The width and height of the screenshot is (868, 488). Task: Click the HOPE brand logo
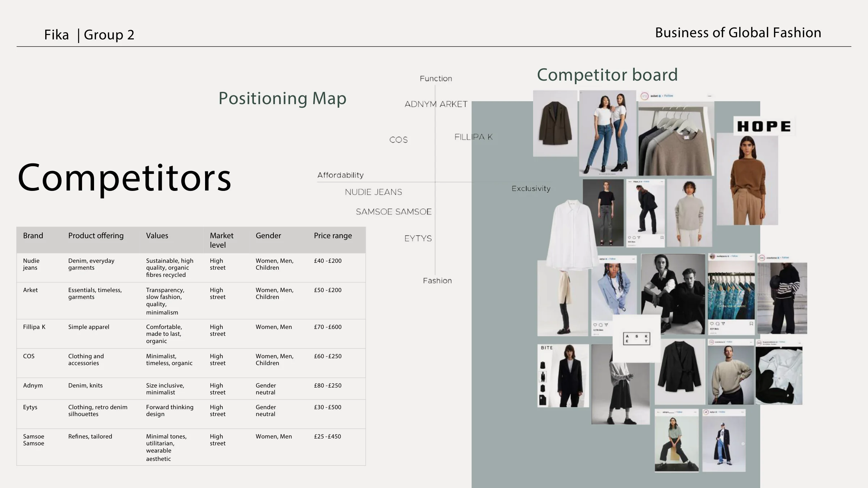[764, 126]
